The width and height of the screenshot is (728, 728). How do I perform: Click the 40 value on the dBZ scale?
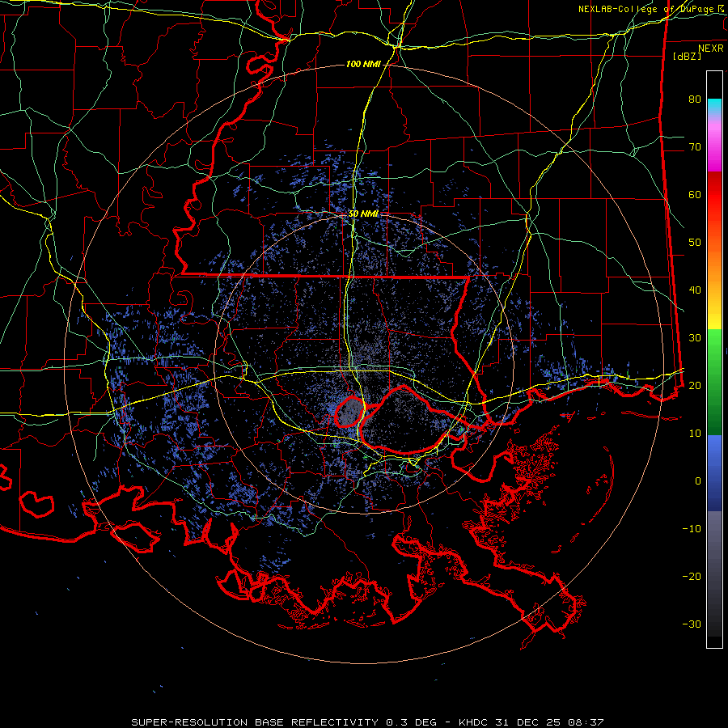(695, 290)
